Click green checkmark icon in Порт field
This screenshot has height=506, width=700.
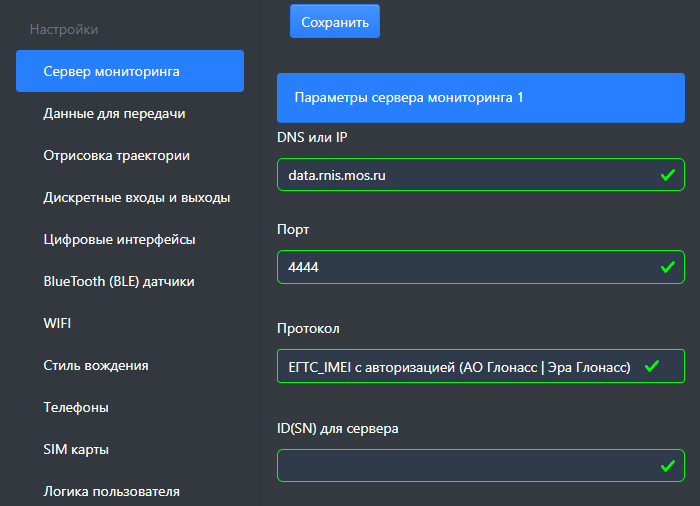pos(667,267)
